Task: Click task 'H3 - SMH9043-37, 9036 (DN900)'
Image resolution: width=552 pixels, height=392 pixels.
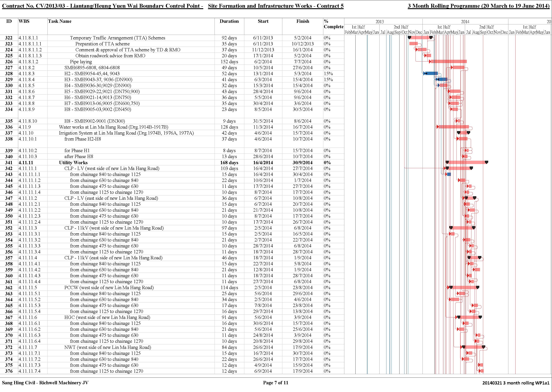Action: point(98,80)
